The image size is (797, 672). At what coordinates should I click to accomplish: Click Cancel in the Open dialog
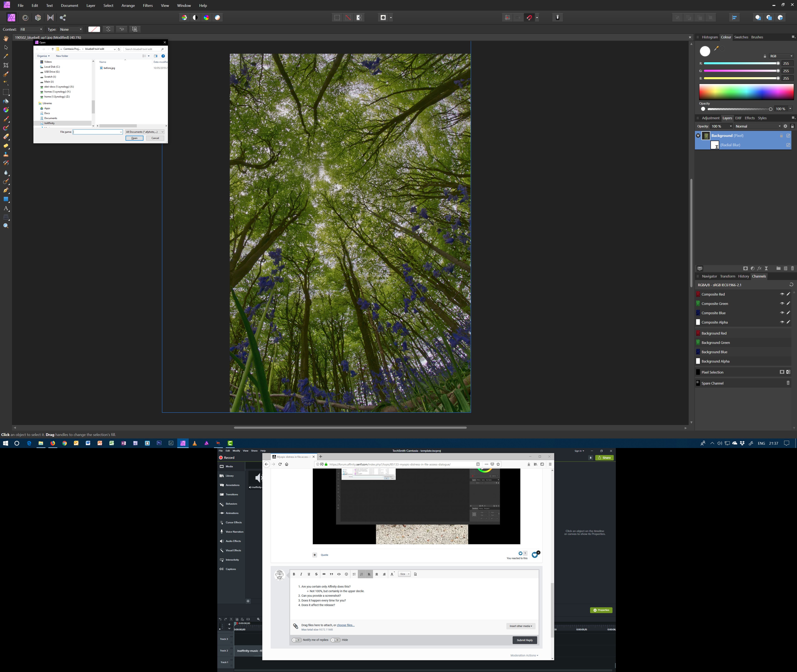(x=155, y=138)
